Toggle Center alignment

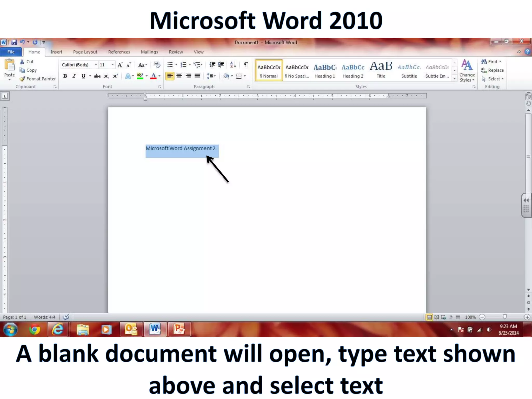pos(179,76)
